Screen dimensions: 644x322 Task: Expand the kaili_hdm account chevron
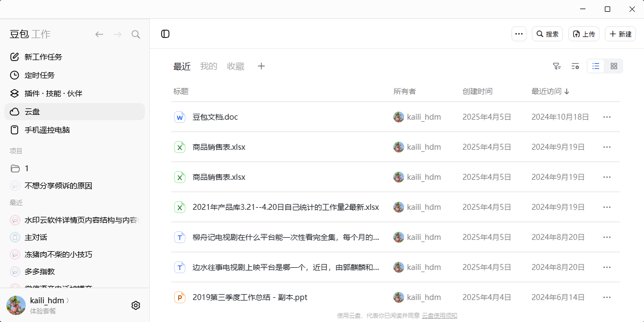coord(68,301)
